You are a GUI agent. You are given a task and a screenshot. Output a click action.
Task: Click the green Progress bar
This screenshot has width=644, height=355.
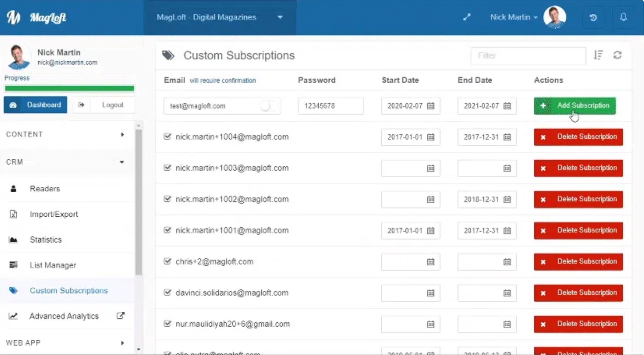click(69, 88)
